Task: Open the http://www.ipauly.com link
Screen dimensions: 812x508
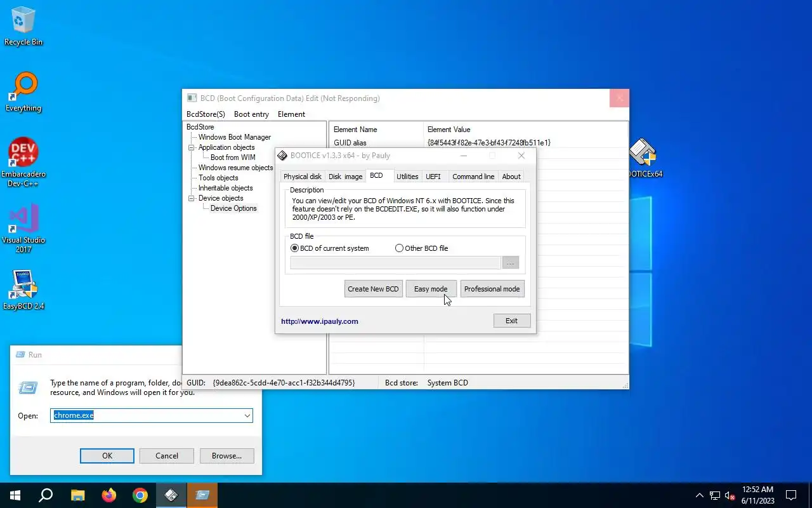Action: point(320,321)
